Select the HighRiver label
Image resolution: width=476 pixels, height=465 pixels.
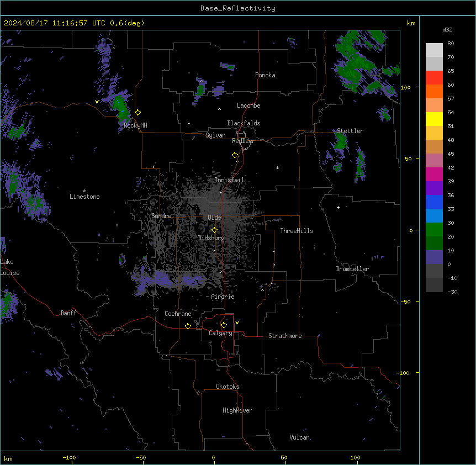tap(237, 410)
